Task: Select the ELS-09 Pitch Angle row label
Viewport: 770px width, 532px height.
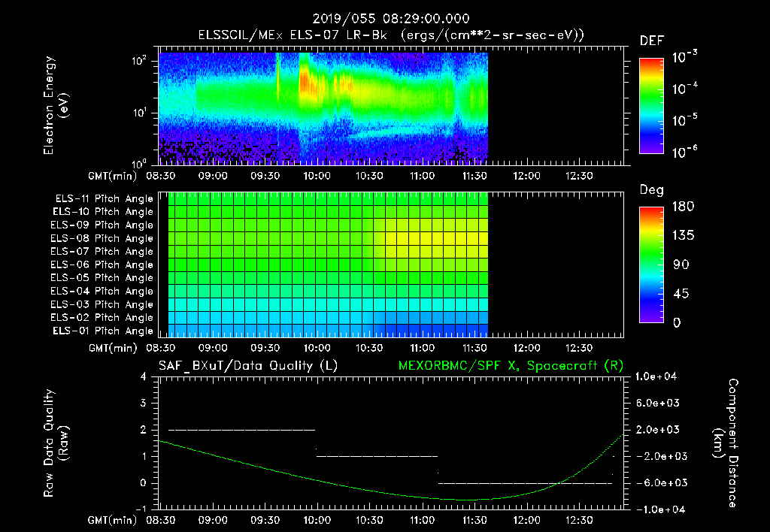Action: click(x=102, y=225)
